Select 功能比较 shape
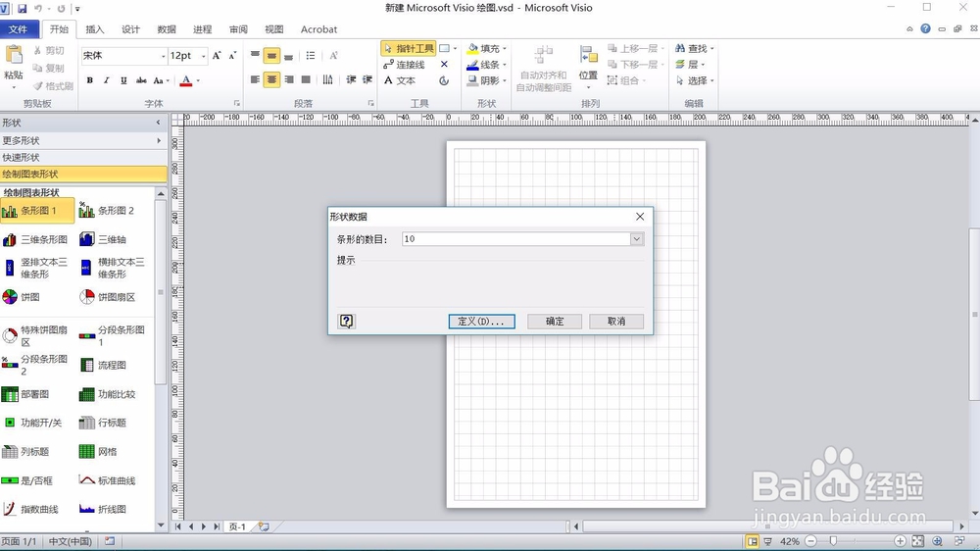Viewport: 980px width, 551px height. click(108, 394)
